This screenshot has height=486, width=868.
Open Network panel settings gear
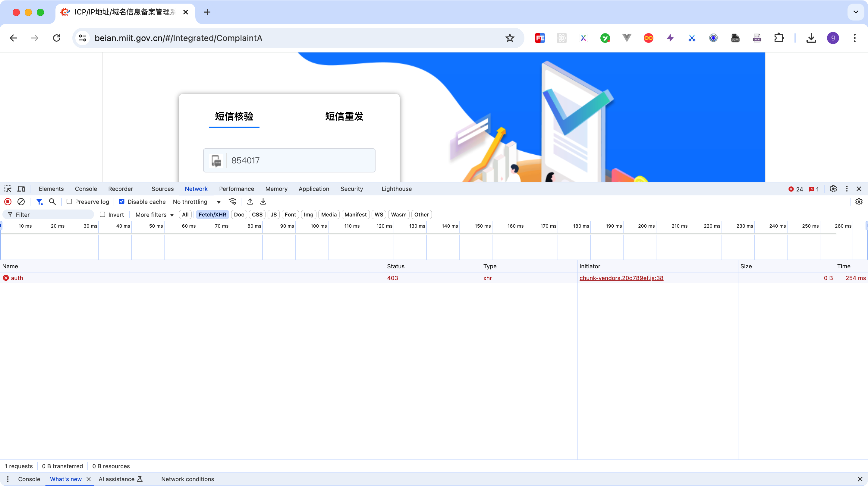(859, 201)
